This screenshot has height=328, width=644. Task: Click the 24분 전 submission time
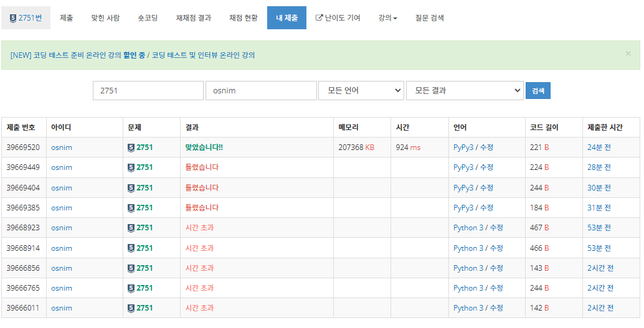click(x=599, y=147)
